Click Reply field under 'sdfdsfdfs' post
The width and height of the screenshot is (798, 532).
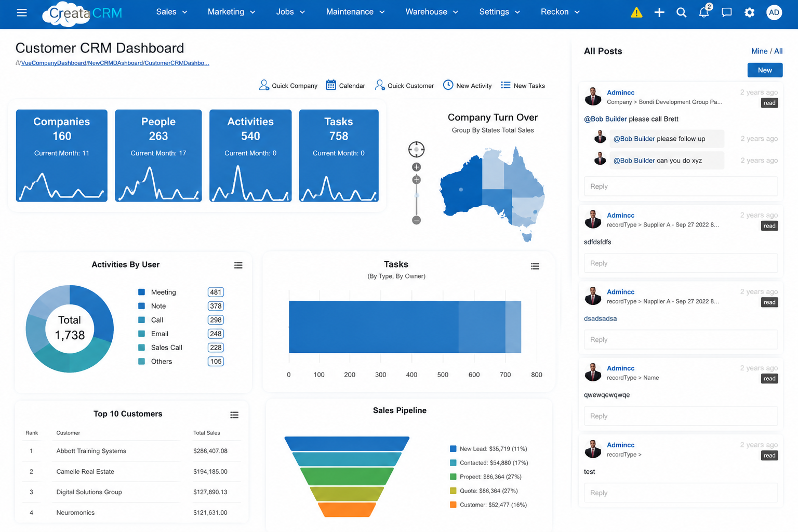(x=681, y=263)
